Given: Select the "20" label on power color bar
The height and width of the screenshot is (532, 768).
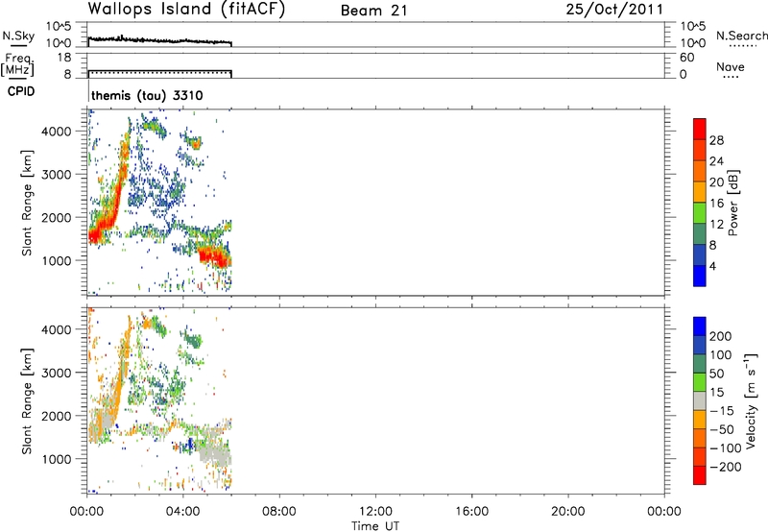Looking at the screenshot, I should click(716, 182).
